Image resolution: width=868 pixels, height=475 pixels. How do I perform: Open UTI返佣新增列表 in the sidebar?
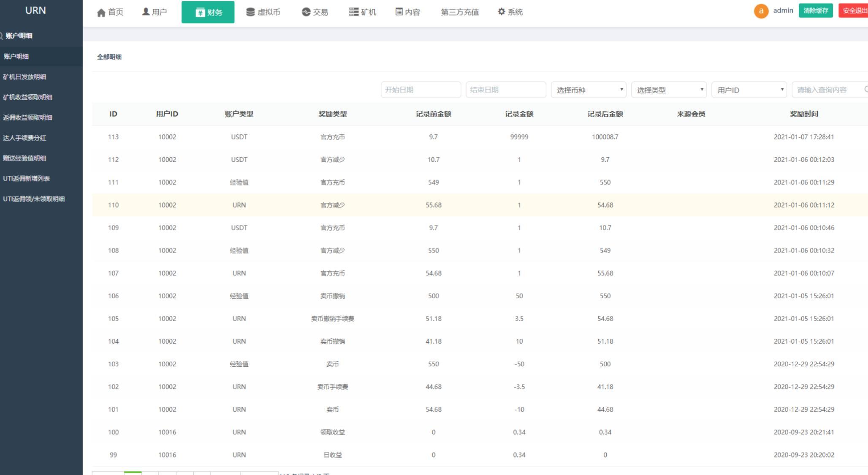26,178
